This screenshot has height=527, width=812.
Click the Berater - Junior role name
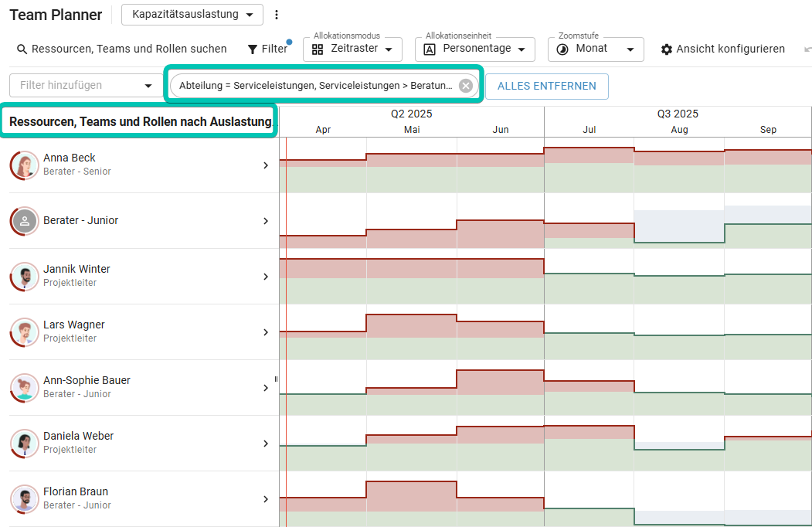[81, 220]
